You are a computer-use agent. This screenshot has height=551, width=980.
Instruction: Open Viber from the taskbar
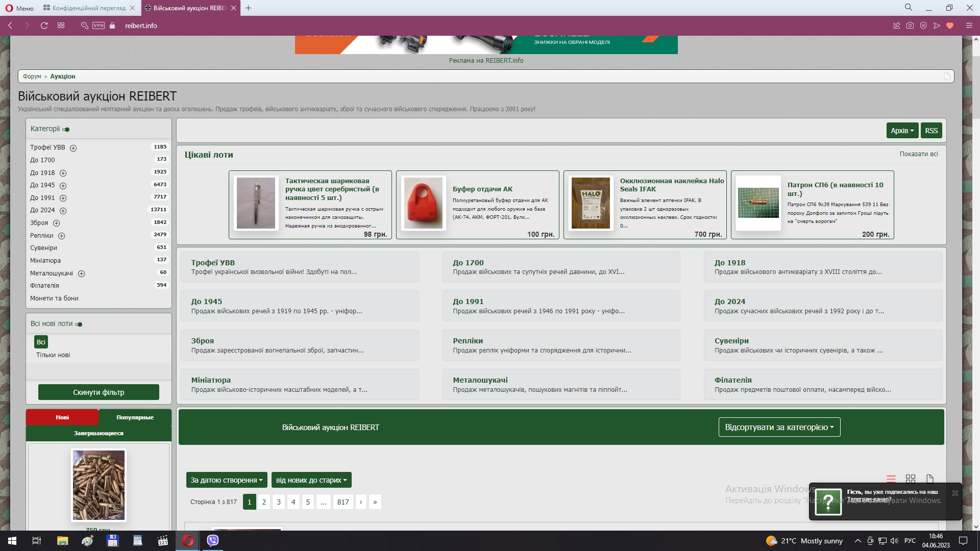pos(213,540)
